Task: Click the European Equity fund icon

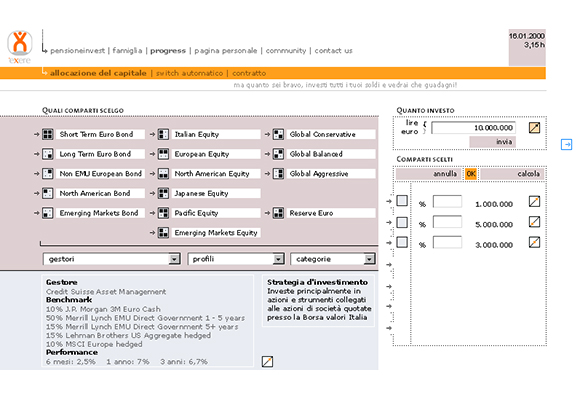Action: click(x=163, y=154)
